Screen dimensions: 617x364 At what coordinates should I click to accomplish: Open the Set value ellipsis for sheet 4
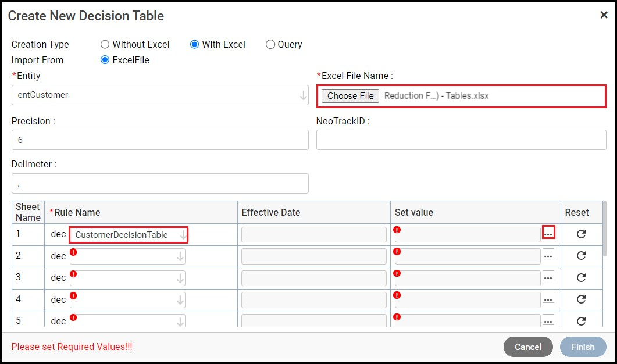coord(548,299)
